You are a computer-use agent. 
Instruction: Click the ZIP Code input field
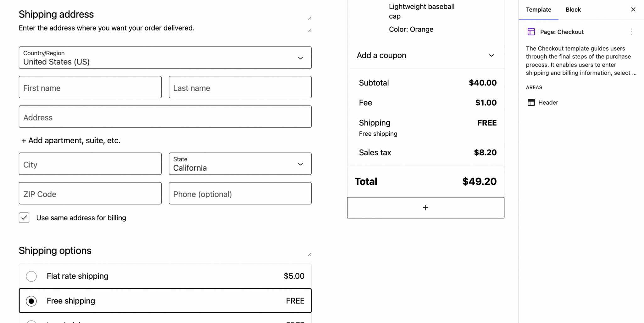pyautogui.click(x=90, y=194)
